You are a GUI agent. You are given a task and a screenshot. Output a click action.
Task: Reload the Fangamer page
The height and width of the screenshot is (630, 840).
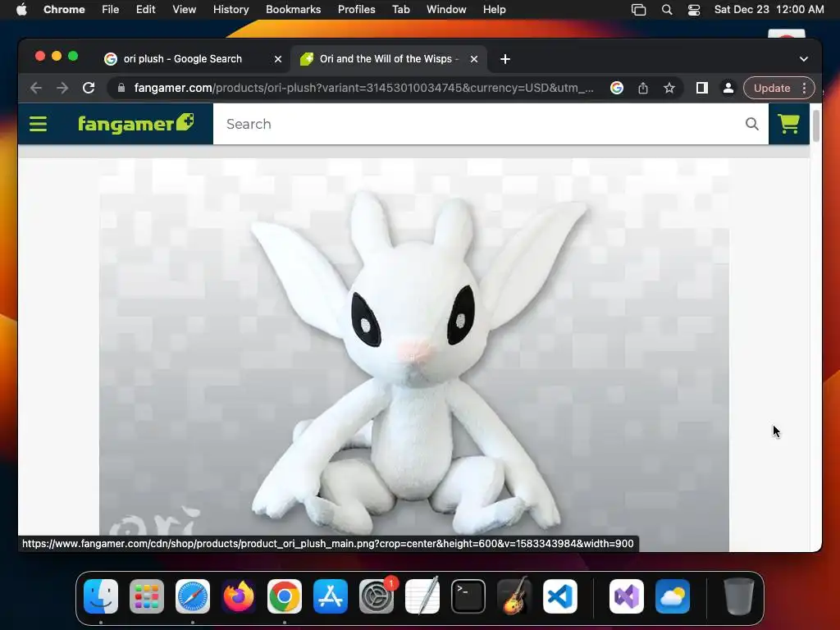89,88
